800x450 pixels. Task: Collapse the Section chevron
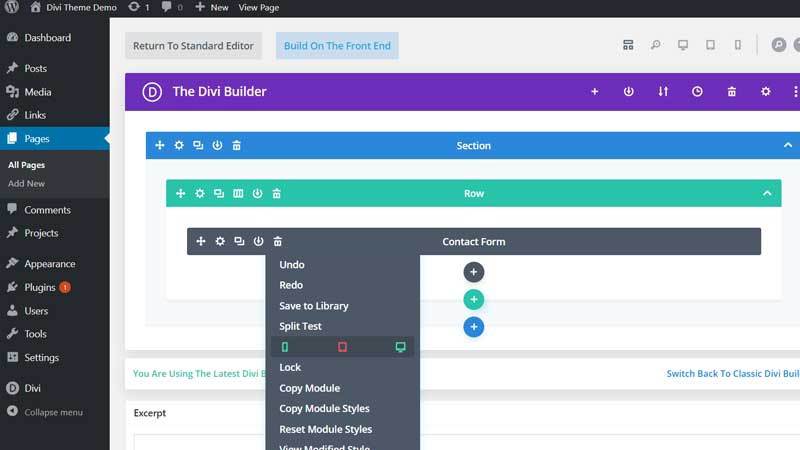788,145
